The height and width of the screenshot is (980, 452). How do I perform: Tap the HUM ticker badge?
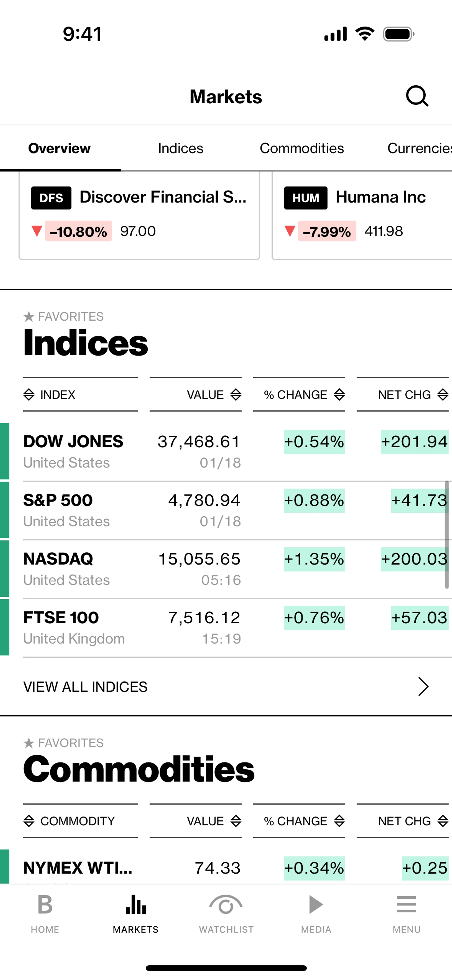306,198
